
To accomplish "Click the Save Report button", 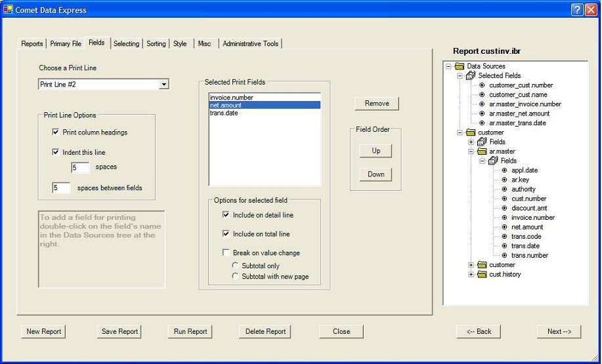I will point(119,331).
